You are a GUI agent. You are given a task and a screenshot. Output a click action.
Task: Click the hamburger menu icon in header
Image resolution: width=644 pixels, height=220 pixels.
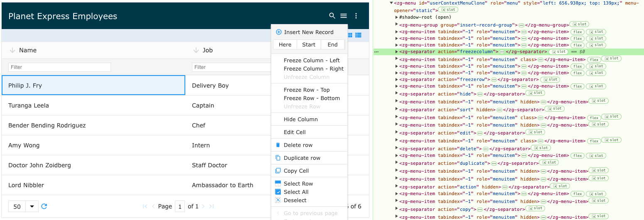click(x=344, y=16)
